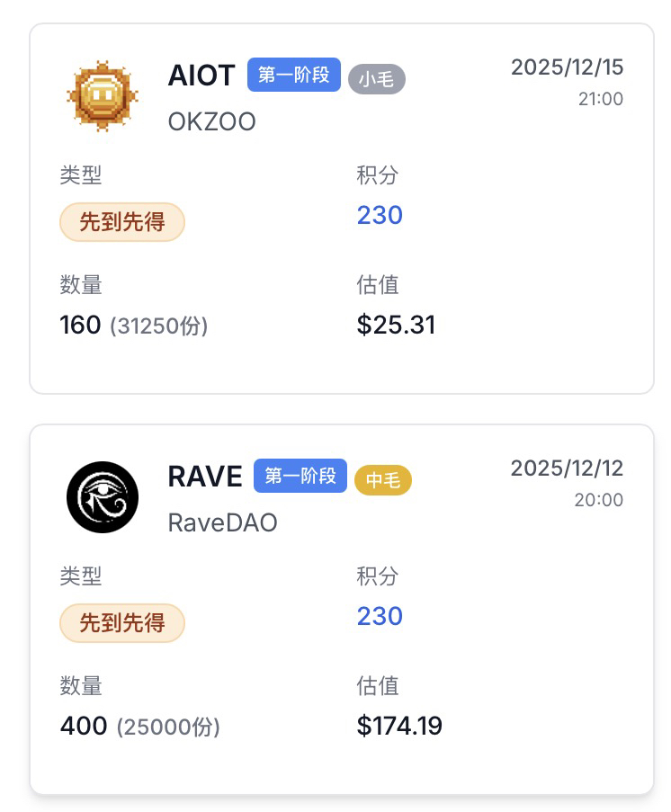Open the AIOT points value 230
671x812 pixels.
(x=380, y=215)
